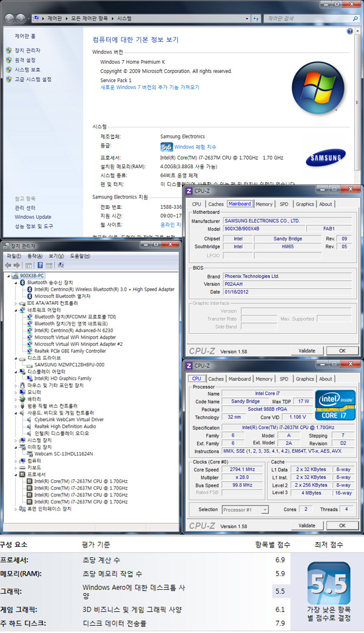The width and height of the screenshot is (364, 633).
Task: Click the battery icon beside 배터리
Action: point(22,399)
